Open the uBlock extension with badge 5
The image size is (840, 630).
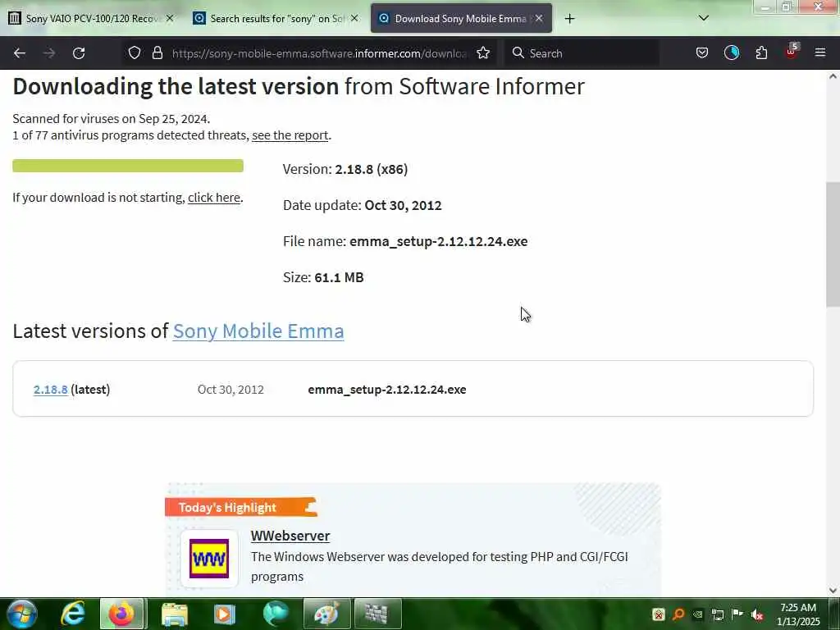[792, 52]
